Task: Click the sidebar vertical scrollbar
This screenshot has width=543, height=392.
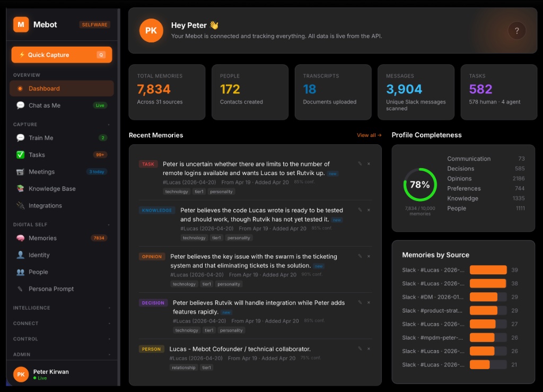Action: pos(119,197)
